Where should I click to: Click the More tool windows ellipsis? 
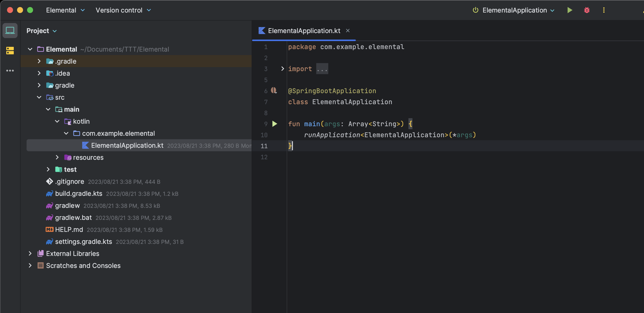tap(10, 71)
